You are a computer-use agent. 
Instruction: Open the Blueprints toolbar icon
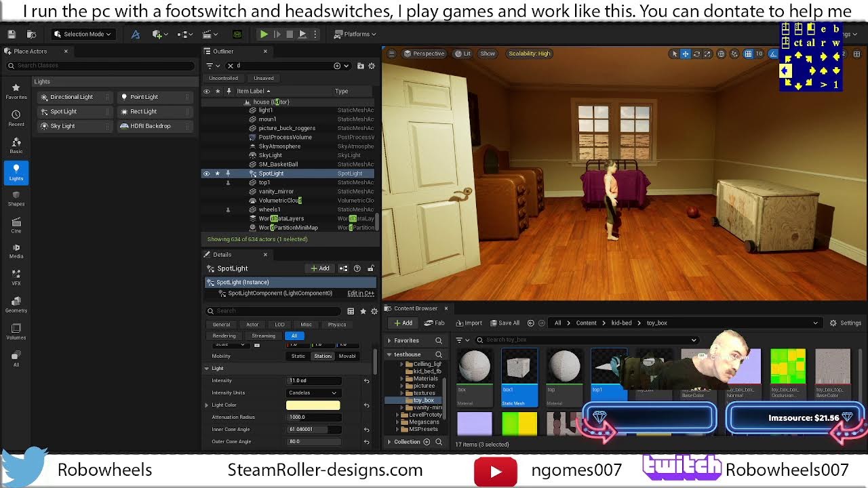(x=185, y=34)
